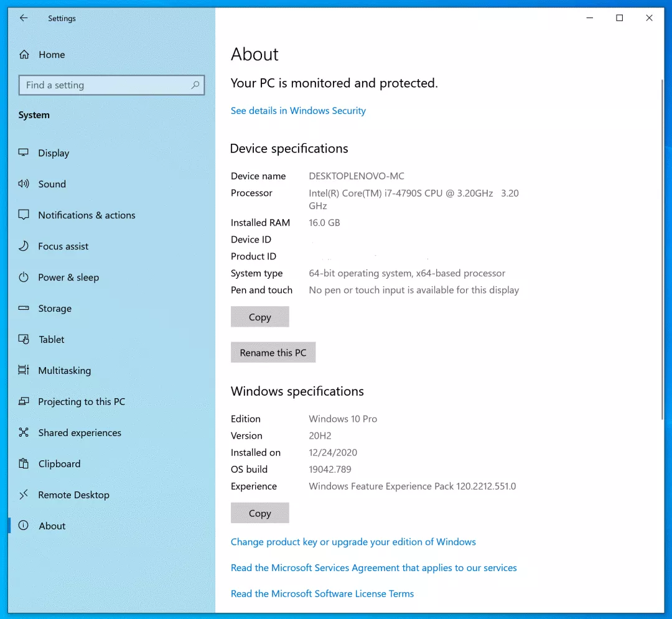The width and height of the screenshot is (672, 619).
Task: Copy the Windows specifications
Action: click(x=259, y=513)
